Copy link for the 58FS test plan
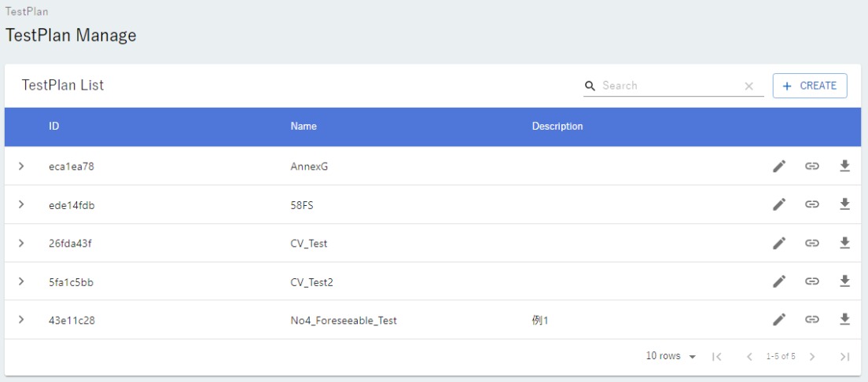Screen dimensions: 868x382 812,204
